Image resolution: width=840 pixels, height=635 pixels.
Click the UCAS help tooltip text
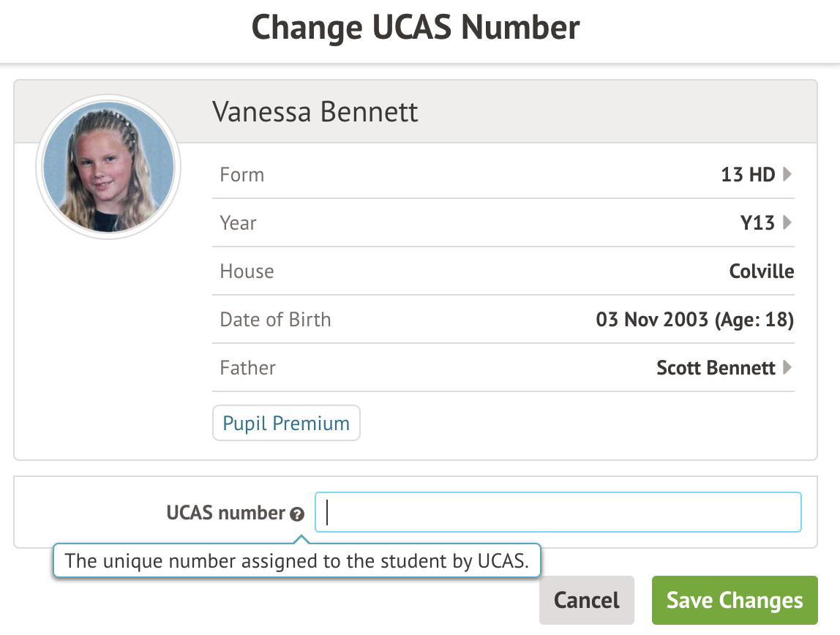click(x=296, y=562)
